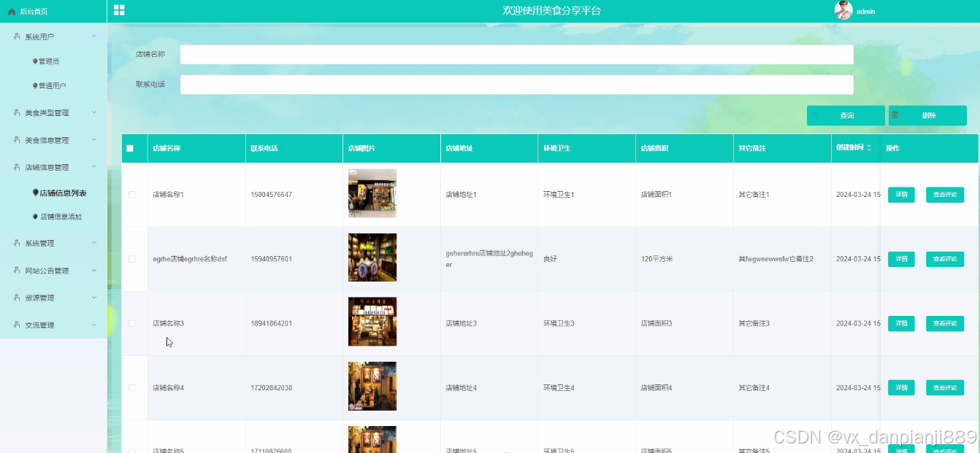Click the 良好 hygiene cell
This screenshot has width=980, height=453.
click(x=551, y=259)
